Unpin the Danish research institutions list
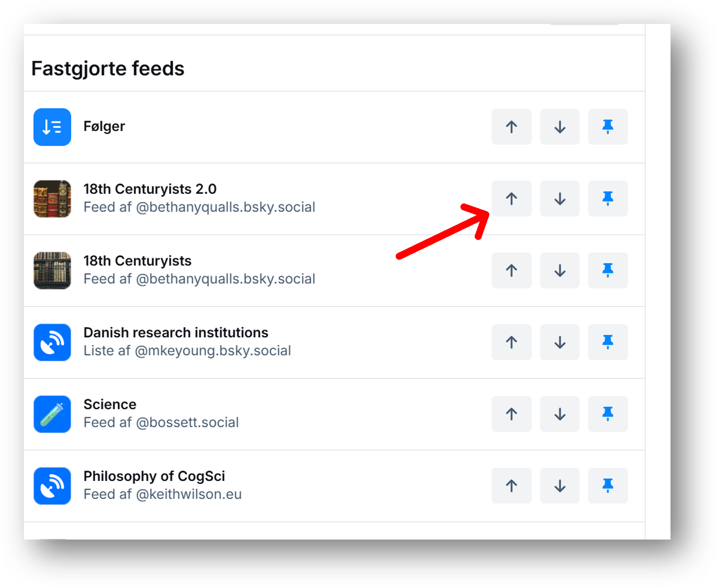Image resolution: width=719 pixels, height=588 pixels. (x=608, y=342)
